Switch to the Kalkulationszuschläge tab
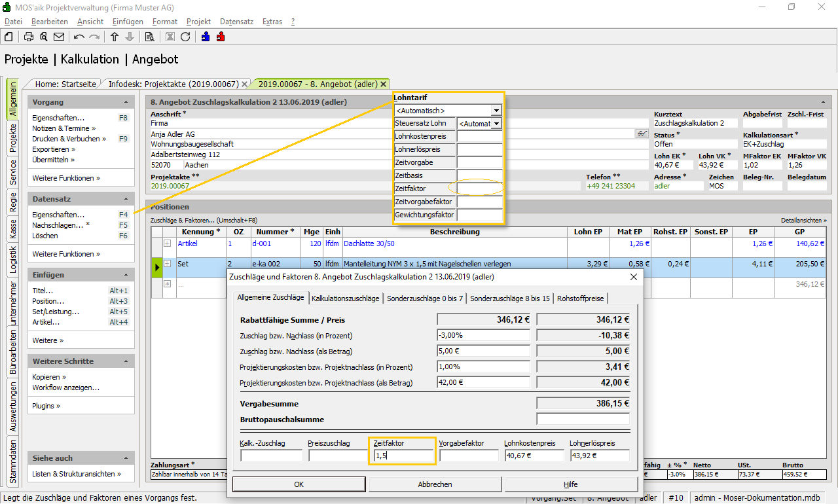Image resolution: width=838 pixels, height=504 pixels. [345, 298]
